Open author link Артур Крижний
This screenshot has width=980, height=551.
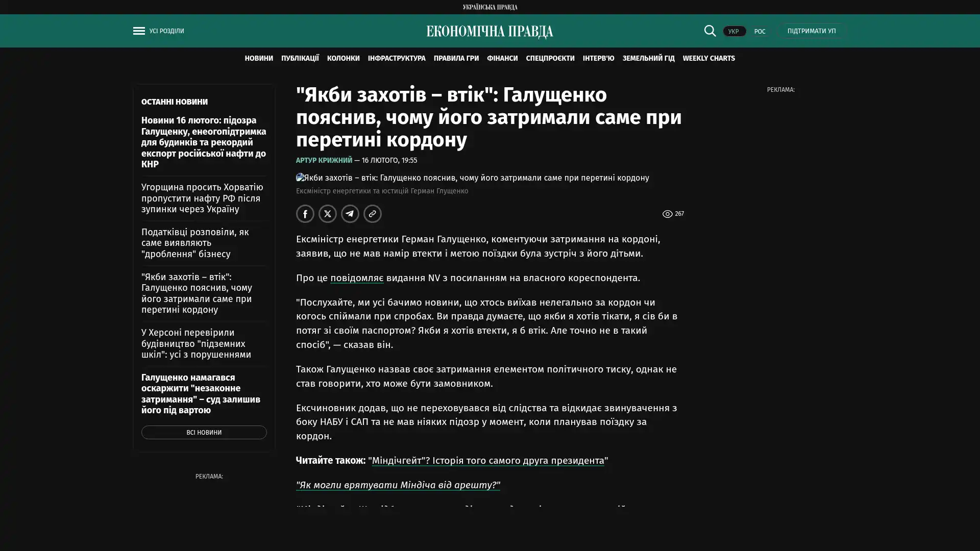[x=324, y=160]
